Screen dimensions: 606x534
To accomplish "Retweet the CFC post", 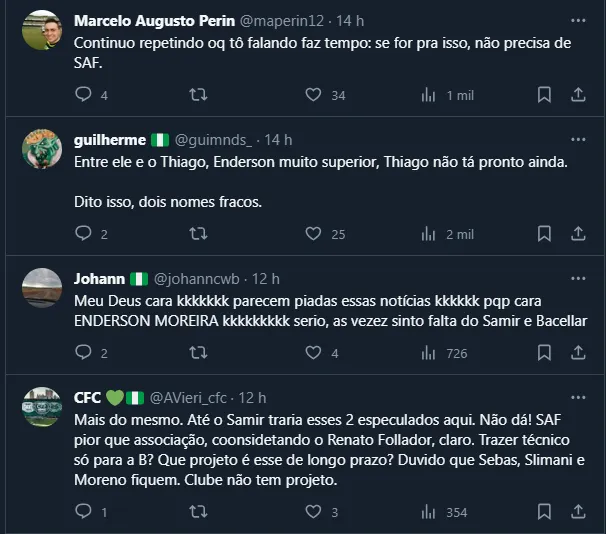I will pyautogui.click(x=198, y=512).
